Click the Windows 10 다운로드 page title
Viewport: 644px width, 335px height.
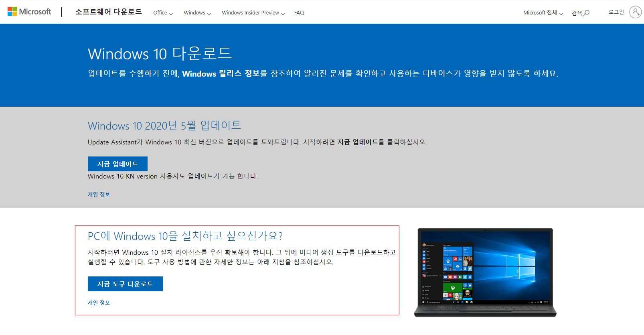[x=160, y=53]
